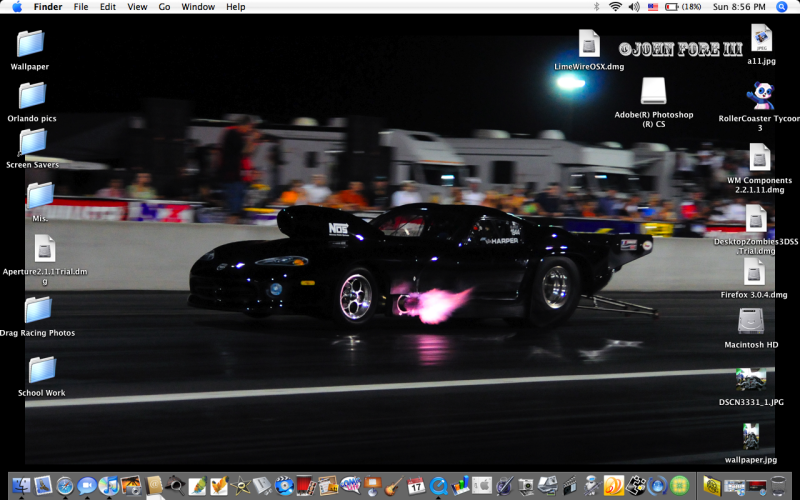Open the Finder menu

pos(48,7)
